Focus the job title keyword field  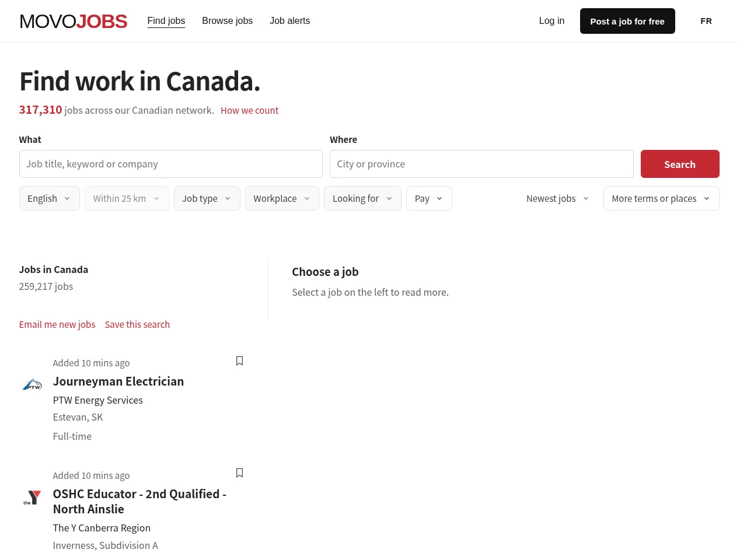(171, 164)
